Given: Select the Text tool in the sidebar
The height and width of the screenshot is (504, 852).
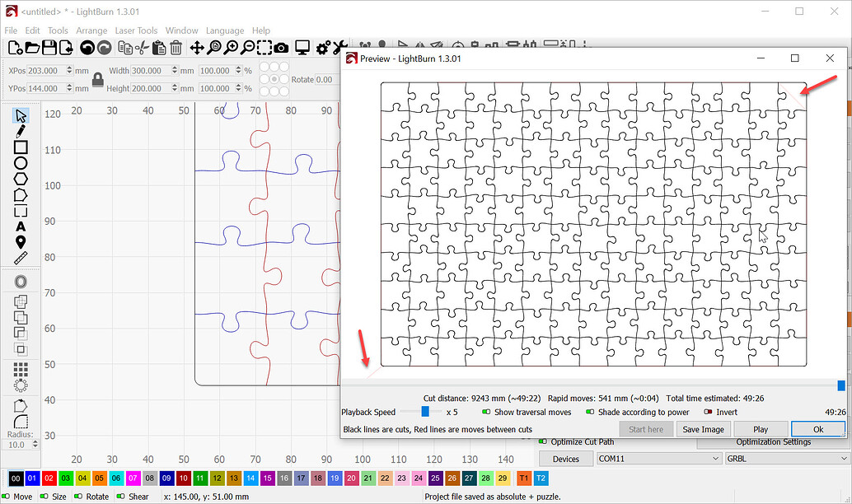Looking at the screenshot, I should pyautogui.click(x=21, y=226).
